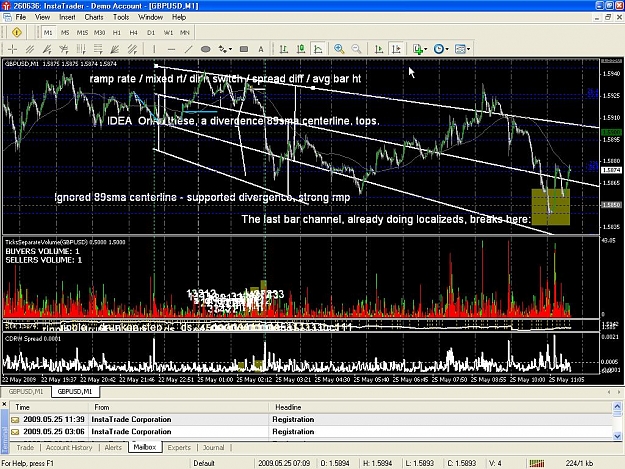625x469 pixels.
Task: Close the Terminal panel with its X
Action: coord(4,404)
